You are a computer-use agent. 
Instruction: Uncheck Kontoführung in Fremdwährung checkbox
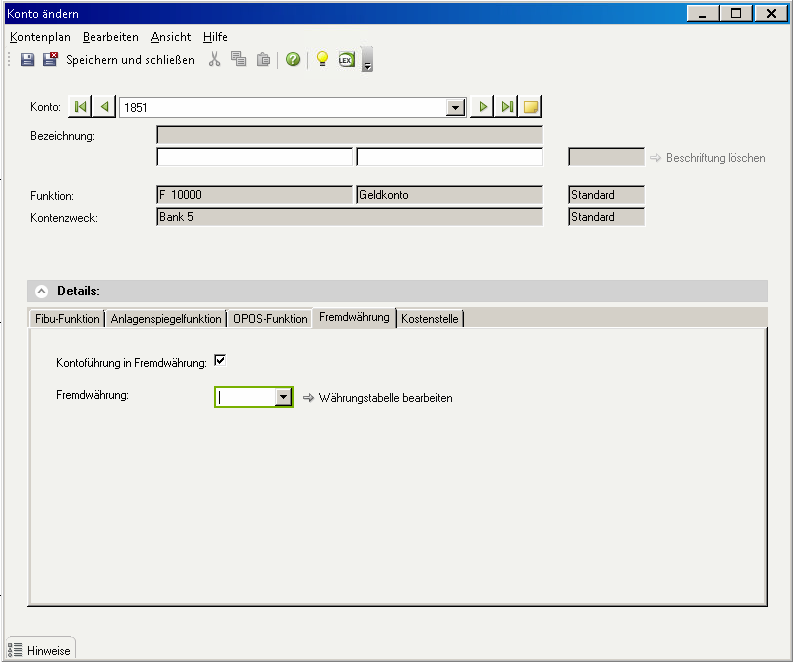click(x=220, y=361)
